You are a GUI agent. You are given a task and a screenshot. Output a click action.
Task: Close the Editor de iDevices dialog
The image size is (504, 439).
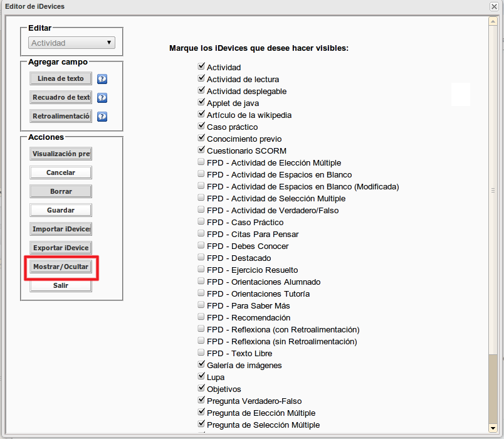pyautogui.click(x=495, y=6)
